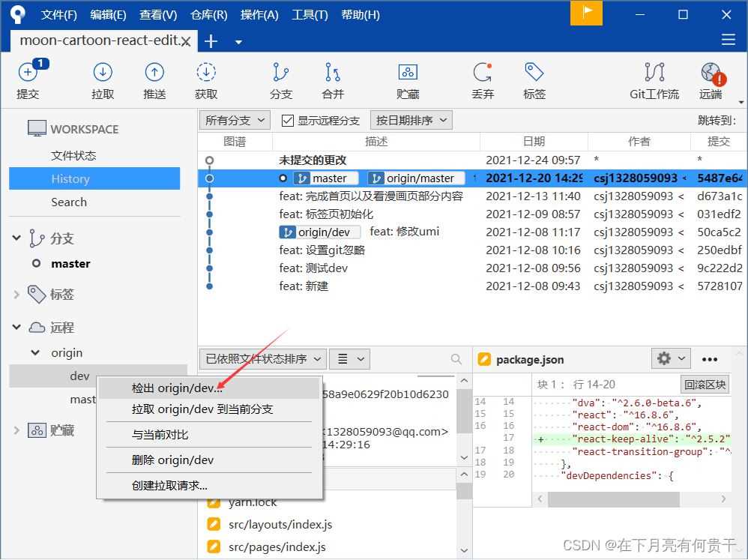748x560 pixels.
Task: Open the 所有分支 branch filter dropdown
Action: 235,120
